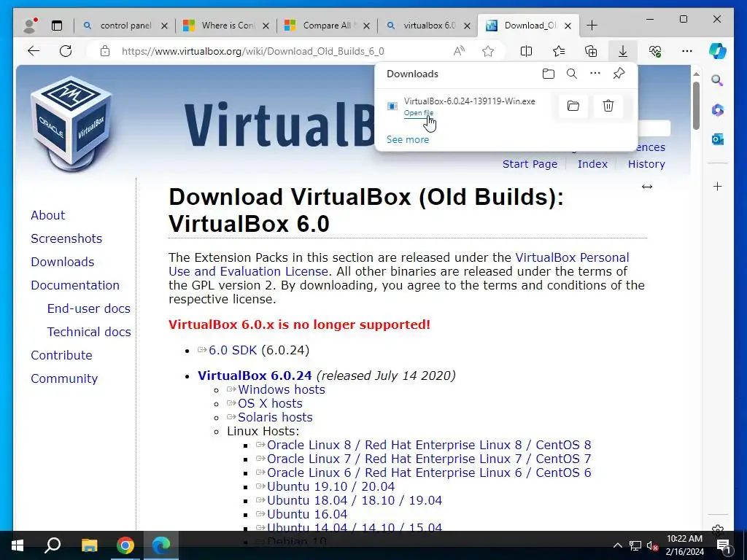Download Solaris hosts link
The width and height of the screenshot is (747, 560).
tap(275, 417)
